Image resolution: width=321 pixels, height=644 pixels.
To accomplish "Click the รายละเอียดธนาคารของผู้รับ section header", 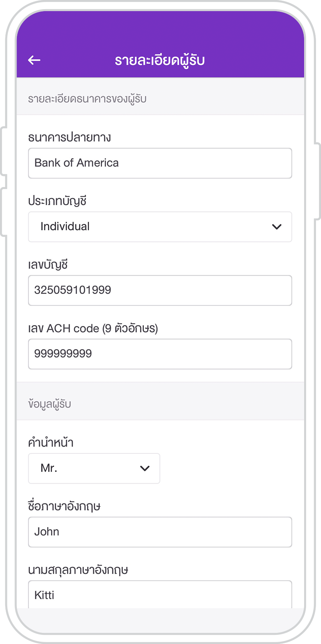I will [87, 99].
